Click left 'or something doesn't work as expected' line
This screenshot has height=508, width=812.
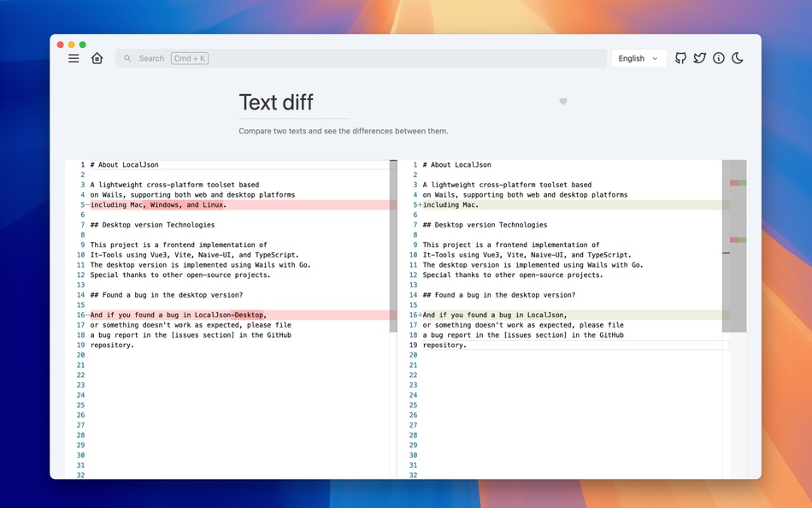point(191,325)
